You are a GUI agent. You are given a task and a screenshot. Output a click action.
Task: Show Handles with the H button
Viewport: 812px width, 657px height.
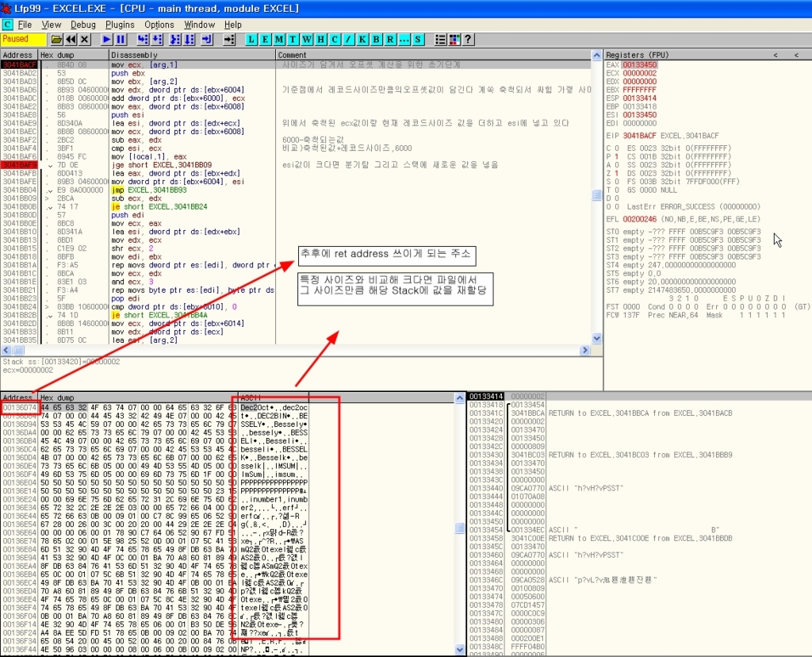tap(320, 40)
